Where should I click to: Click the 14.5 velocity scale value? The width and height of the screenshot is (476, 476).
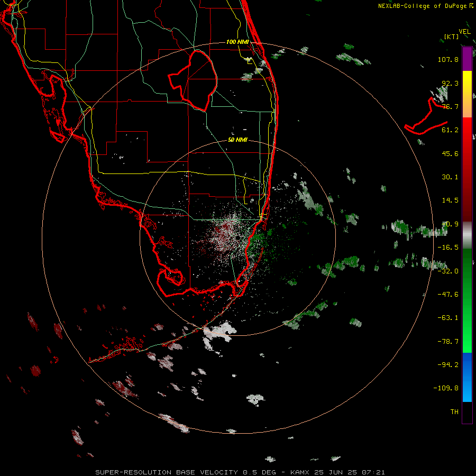(x=450, y=200)
